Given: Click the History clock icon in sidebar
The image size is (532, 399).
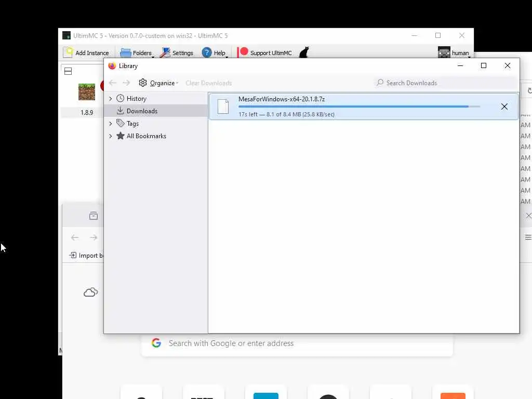Looking at the screenshot, I should click(x=120, y=98).
